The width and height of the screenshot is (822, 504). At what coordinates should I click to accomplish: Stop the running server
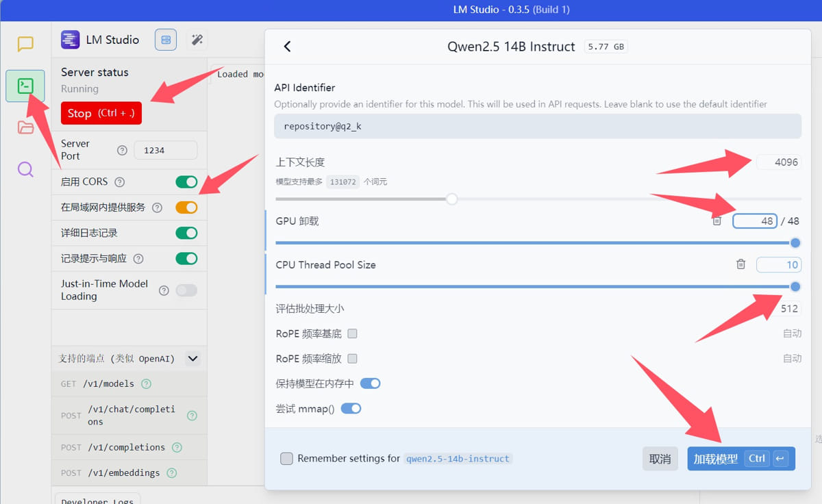click(x=101, y=113)
